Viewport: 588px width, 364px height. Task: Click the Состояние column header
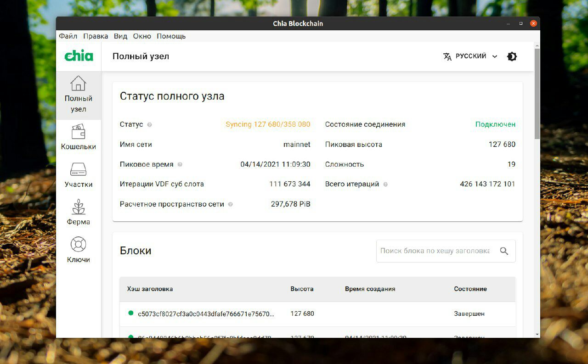[470, 289]
